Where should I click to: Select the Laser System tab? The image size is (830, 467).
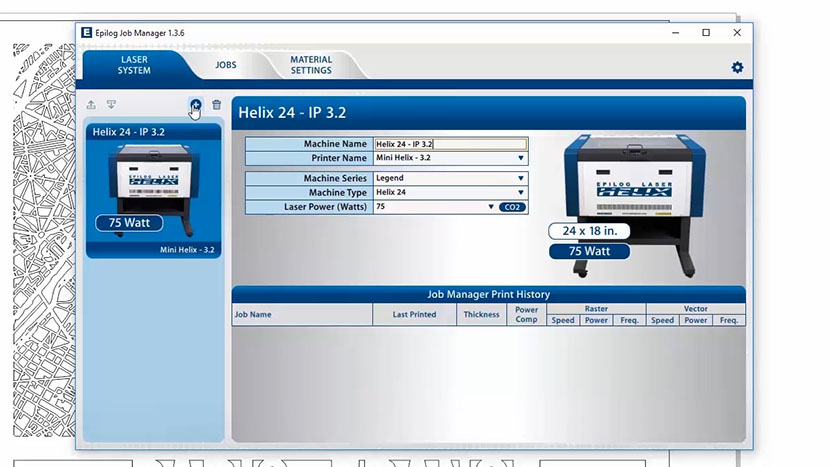pos(134,65)
